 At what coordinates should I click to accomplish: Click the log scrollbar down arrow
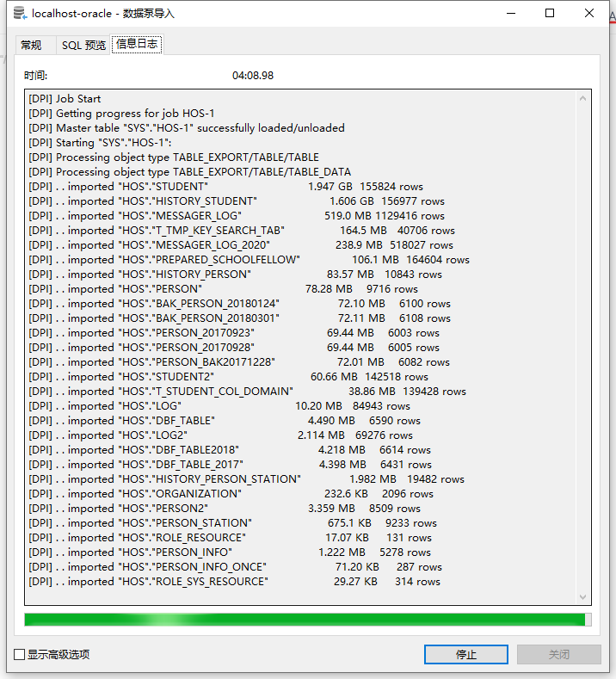pos(583,596)
